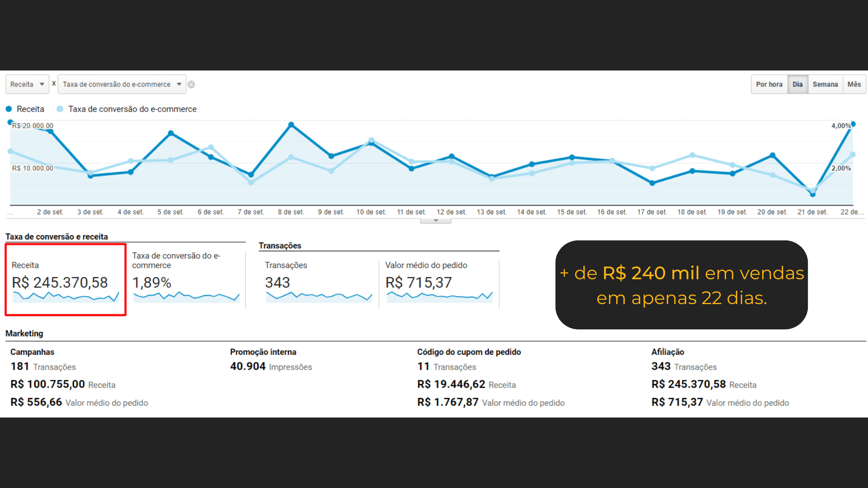868x488 pixels.
Task: Click the Valor médio do pedido sparkline
Action: (439, 297)
